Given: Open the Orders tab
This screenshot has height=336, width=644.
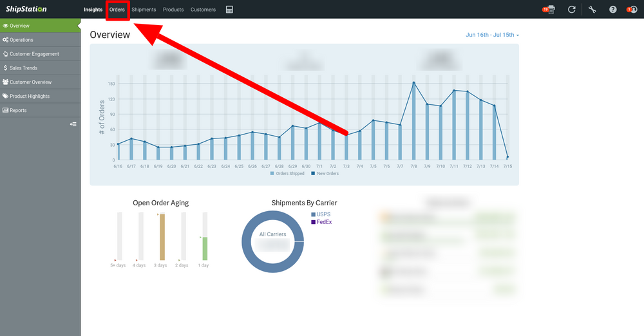Looking at the screenshot, I should click(117, 10).
